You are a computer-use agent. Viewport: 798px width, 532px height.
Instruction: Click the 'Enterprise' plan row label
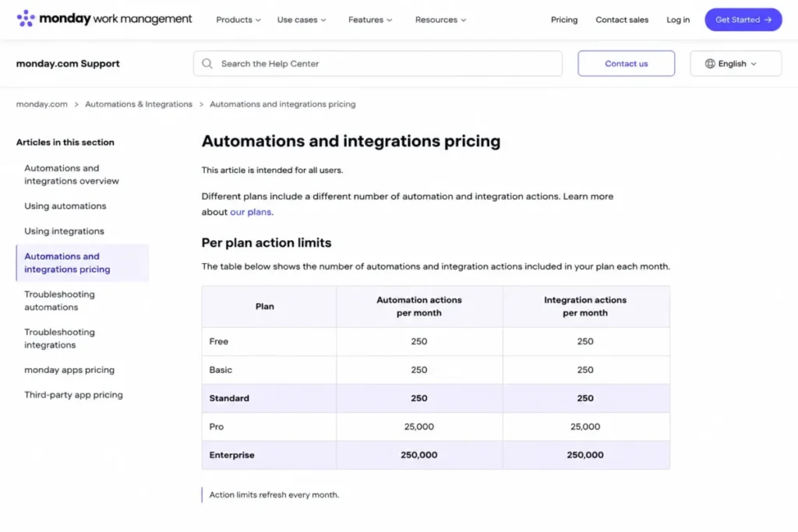pyautogui.click(x=231, y=455)
